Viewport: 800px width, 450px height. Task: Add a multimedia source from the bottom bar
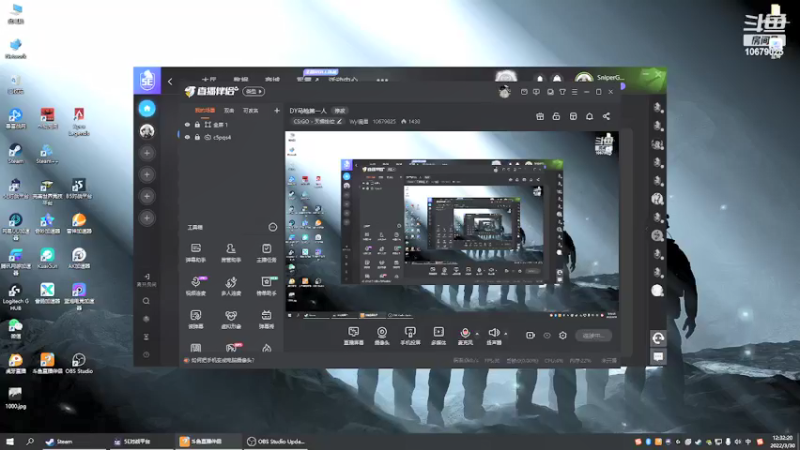(x=438, y=336)
